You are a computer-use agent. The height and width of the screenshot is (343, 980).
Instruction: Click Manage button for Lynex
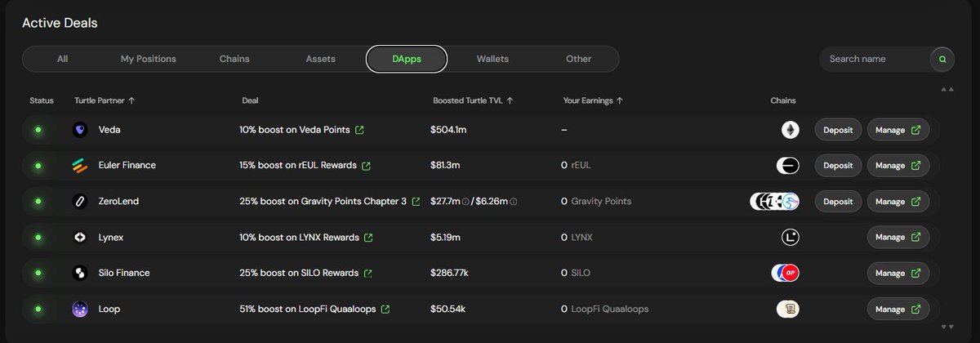[x=898, y=237]
